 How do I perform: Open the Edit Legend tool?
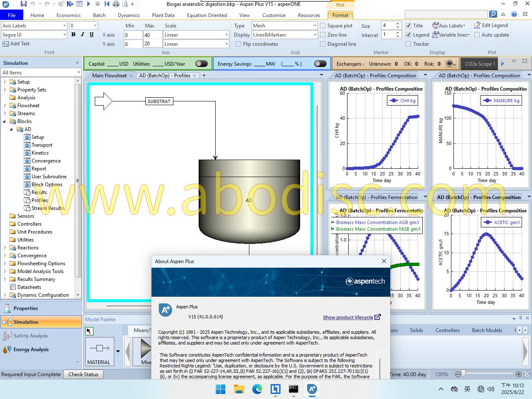pos(491,25)
